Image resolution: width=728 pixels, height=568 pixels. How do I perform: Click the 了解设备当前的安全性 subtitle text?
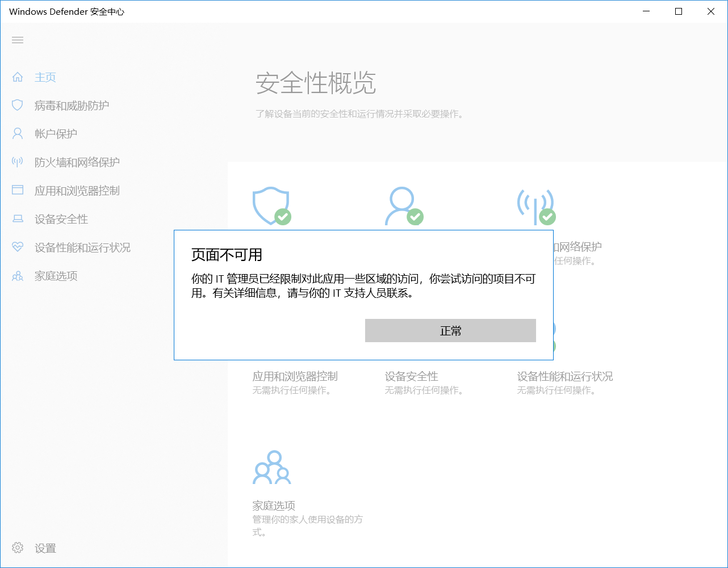[x=359, y=114]
